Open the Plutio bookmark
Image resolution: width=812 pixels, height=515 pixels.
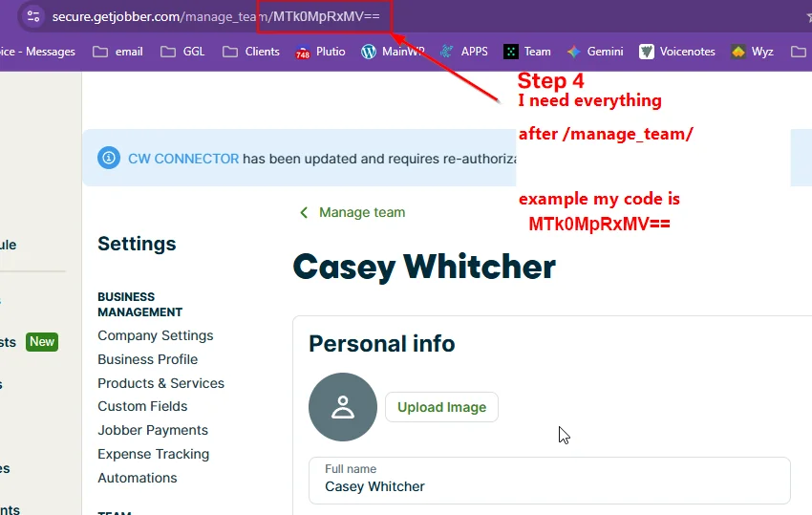(320, 52)
